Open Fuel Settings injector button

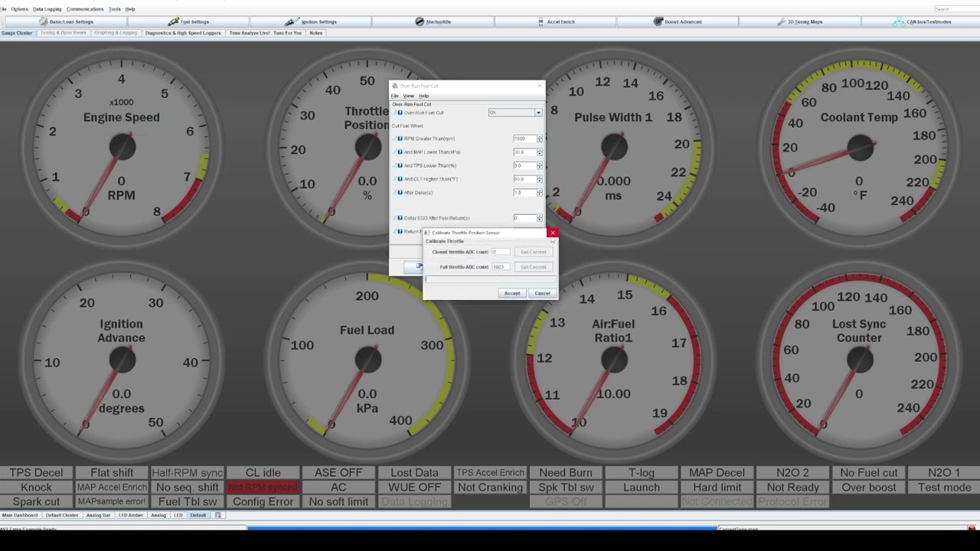(188, 21)
